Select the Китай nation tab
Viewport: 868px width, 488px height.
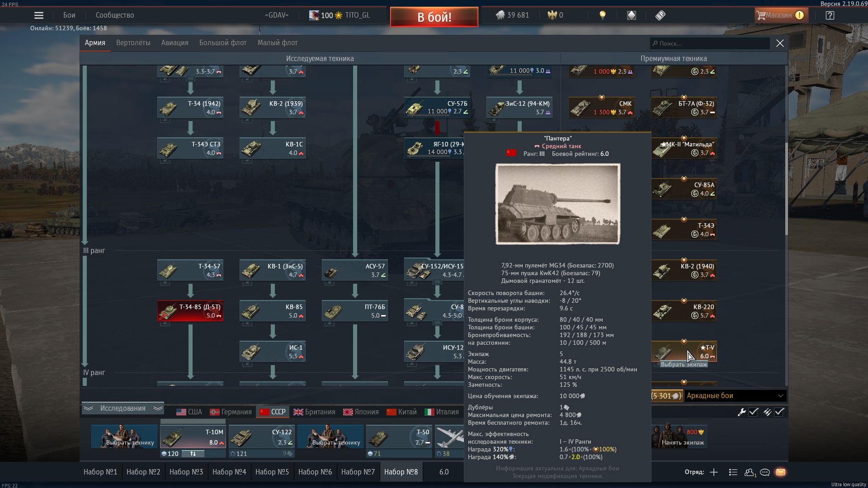[x=401, y=412]
